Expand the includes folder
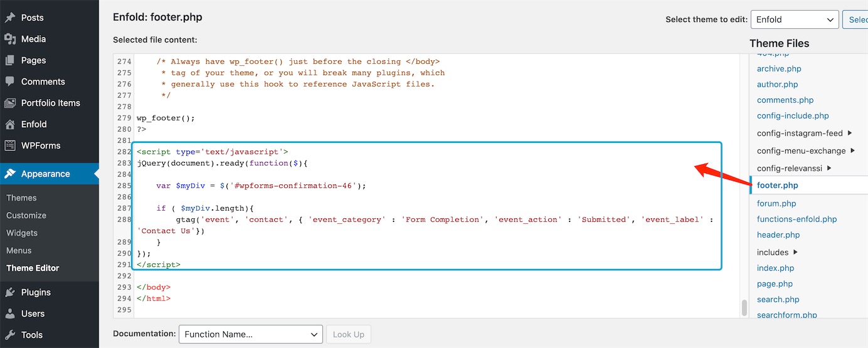The width and height of the screenshot is (868, 348). 778,253
